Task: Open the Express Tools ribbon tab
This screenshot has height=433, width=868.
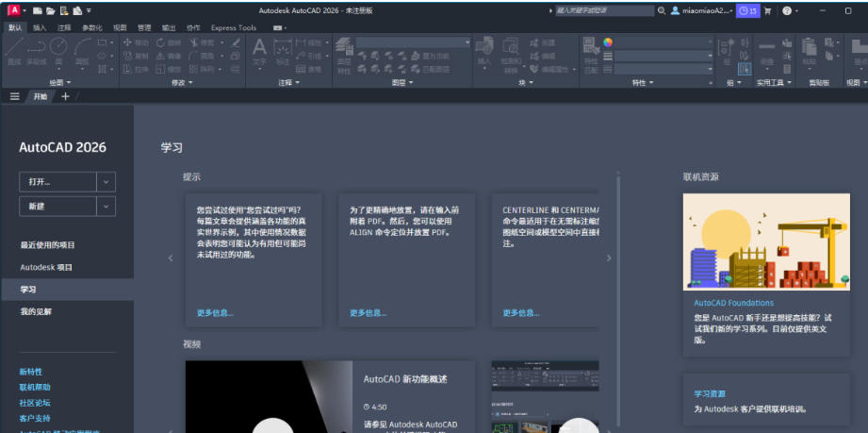Action: (x=233, y=28)
